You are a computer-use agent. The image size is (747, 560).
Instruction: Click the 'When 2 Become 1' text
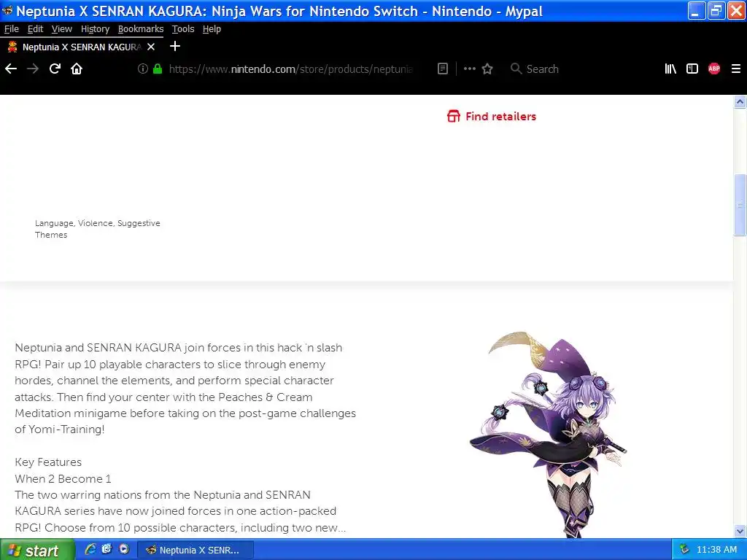pyautogui.click(x=63, y=478)
